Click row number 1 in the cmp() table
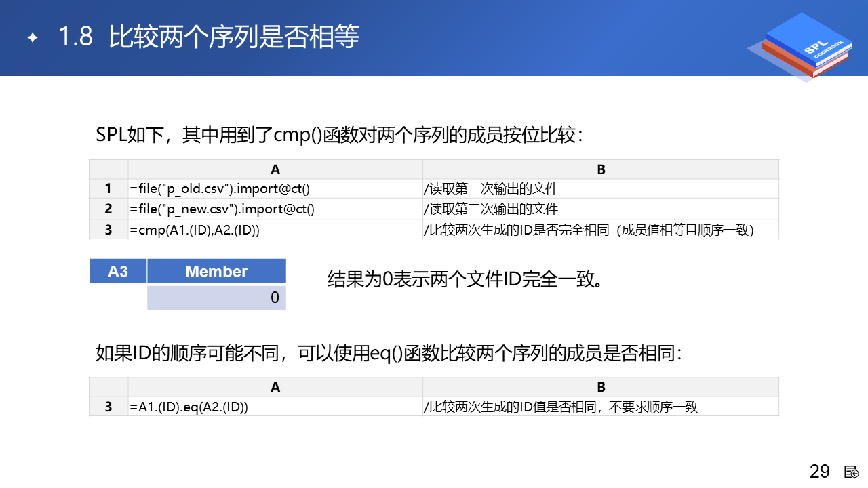The image size is (868, 488). [108, 189]
